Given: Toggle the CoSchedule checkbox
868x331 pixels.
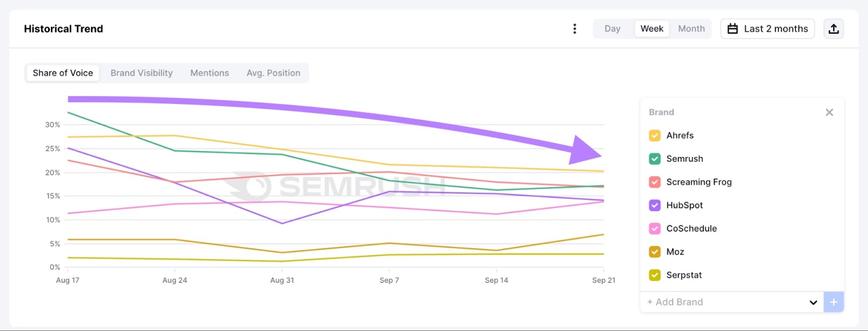Looking at the screenshot, I should click(x=655, y=229).
